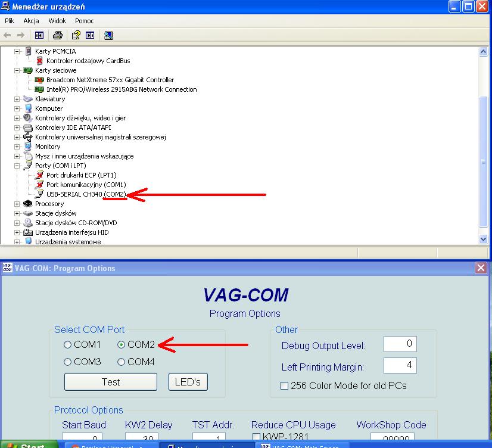Collapse the Porty (COM i LPT) node
Image resolution: width=492 pixels, height=448 pixels.
pos(17,166)
